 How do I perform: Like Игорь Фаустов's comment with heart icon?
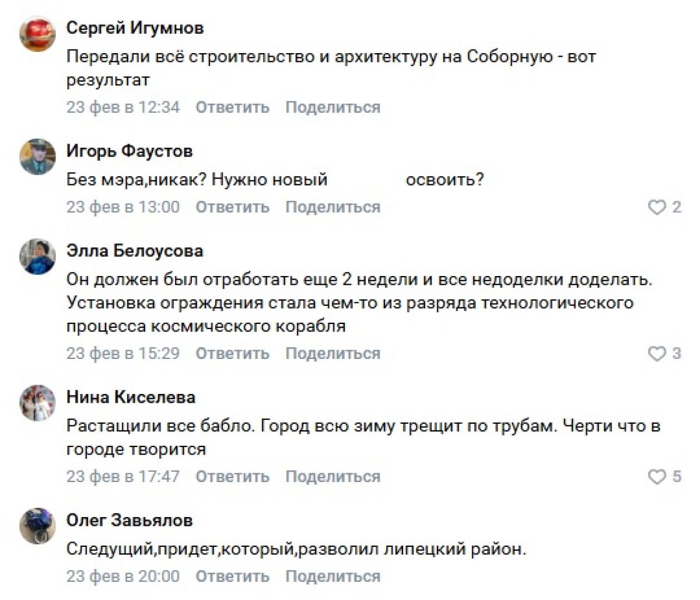click(657, 207)
